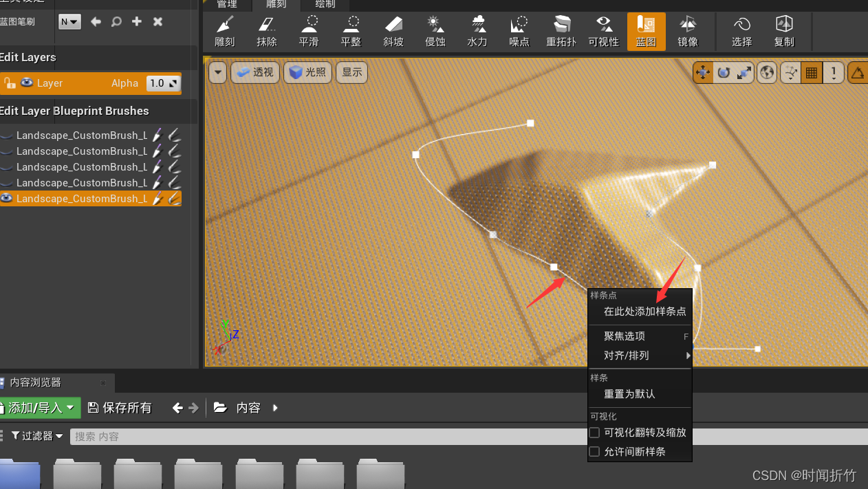Select the 蓝图 blueprint brush tool
This screenshot has width=868, height=489.
(x=646, y=32)
